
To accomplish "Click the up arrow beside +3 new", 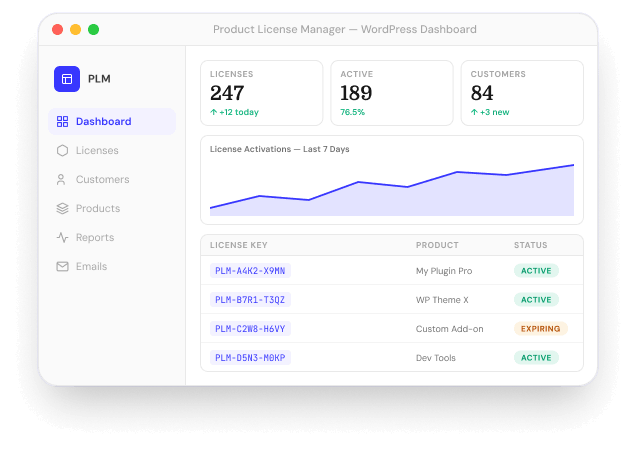I will 474,112.
